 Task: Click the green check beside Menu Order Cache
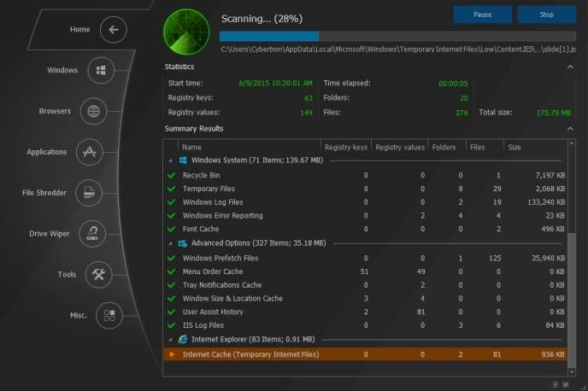coord(172,271)
